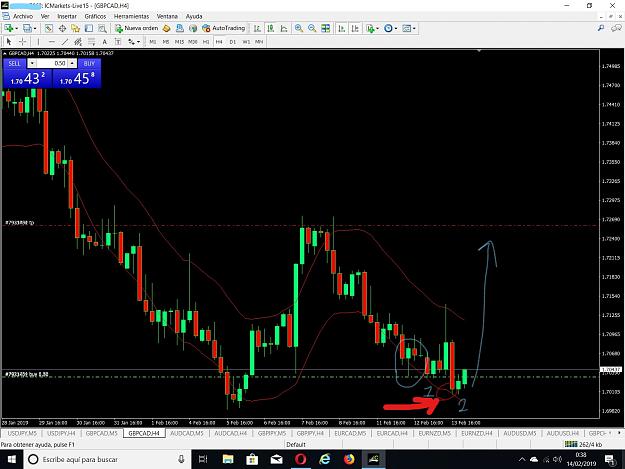Open the Arrows objects dropdown
This screenshot has width=625, height=469.
coord(134,41)
